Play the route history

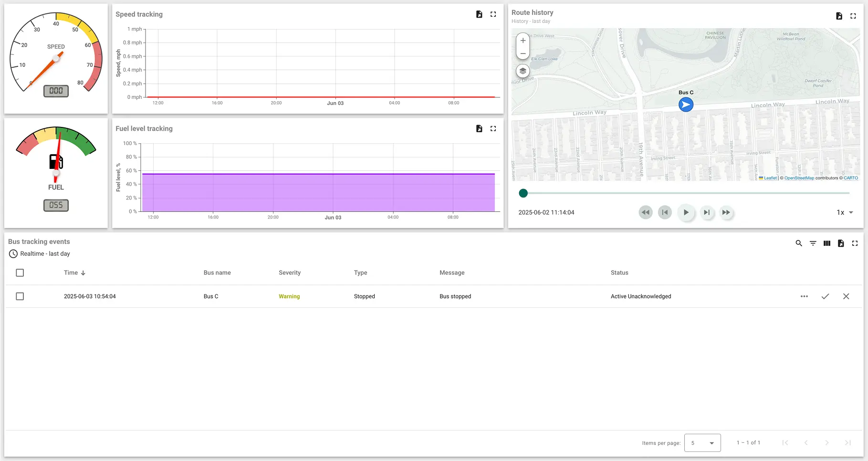(x=686, y=212)
